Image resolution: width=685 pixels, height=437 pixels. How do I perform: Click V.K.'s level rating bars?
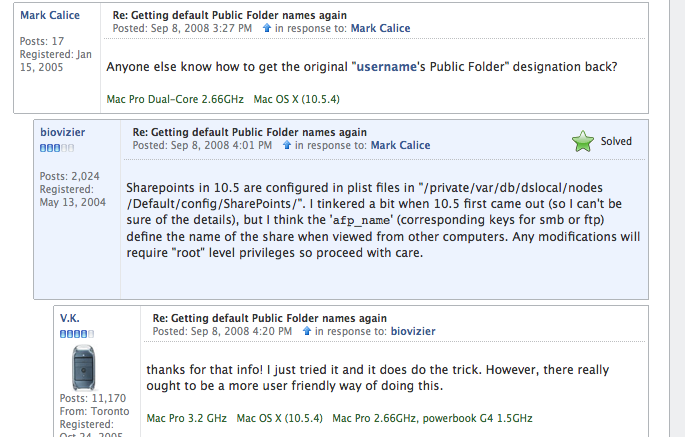pos(77,334)
